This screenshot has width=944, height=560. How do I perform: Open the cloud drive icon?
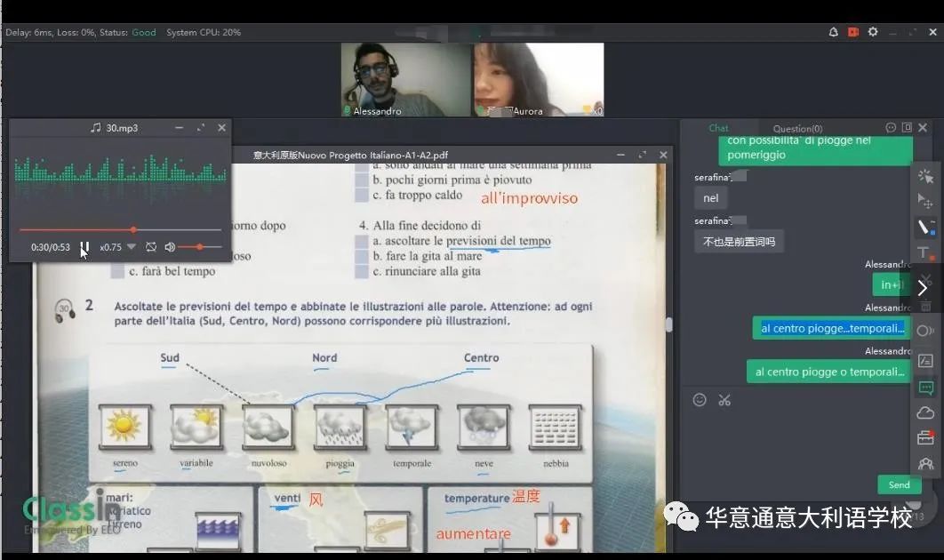tap(925, 412)
